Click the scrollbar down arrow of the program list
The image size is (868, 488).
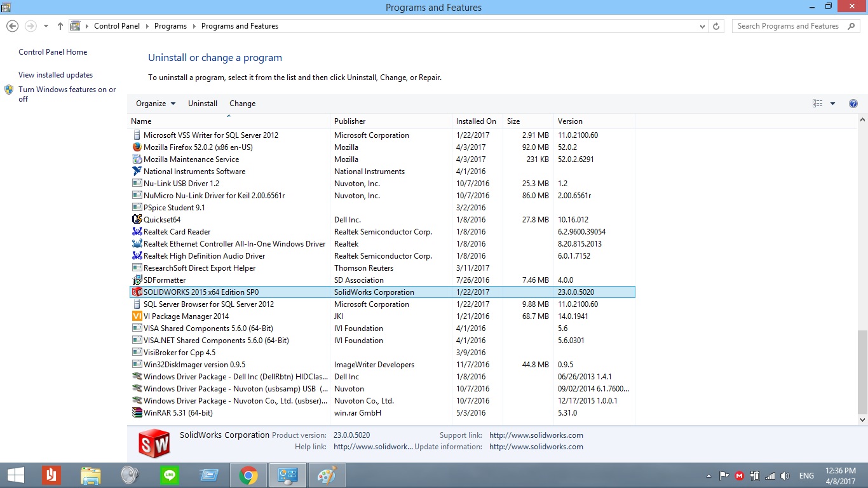(862, 420)
